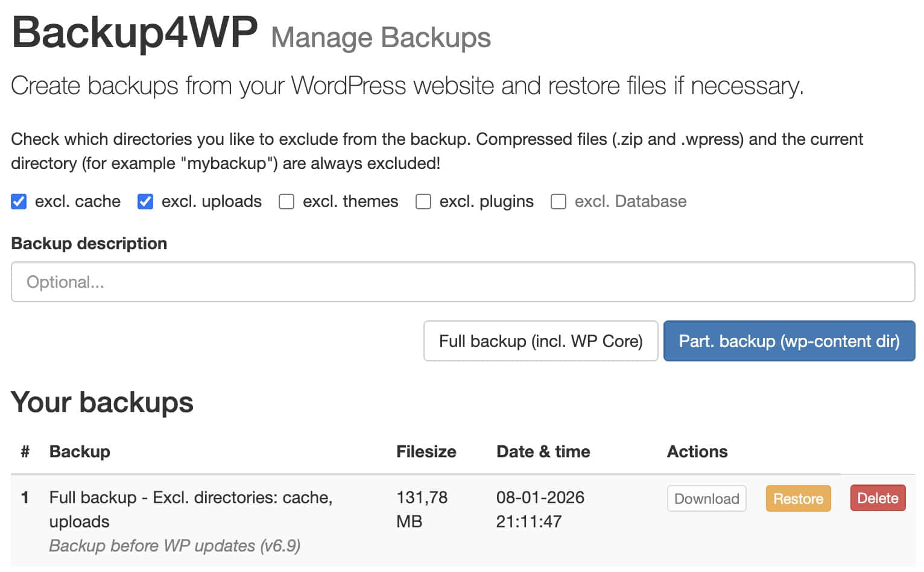Click the Full backup (incl. WP Core) button
Image resolution: width=924 pixels, height=572 pixels.
click(540, 341)
